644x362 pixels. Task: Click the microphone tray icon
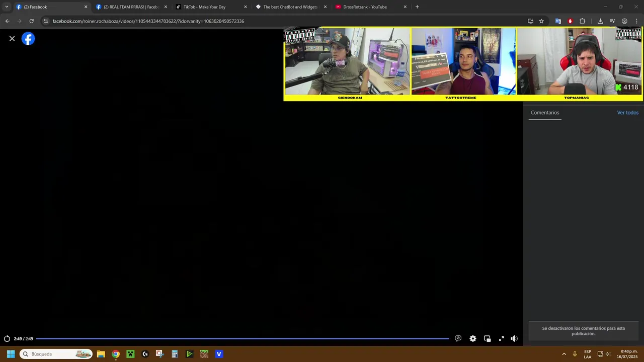click(575, 354)
